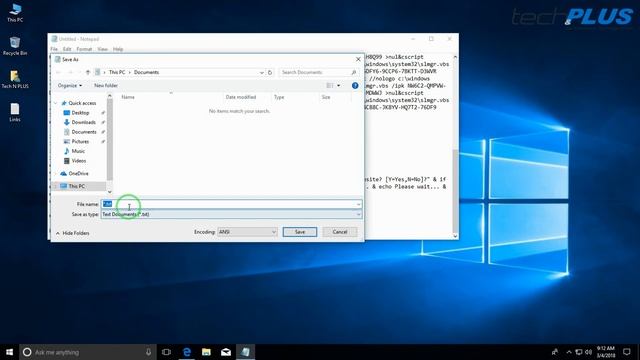Close the Save As dialog
This screenshot has height=360, width=640.
[x=358, y=60]
